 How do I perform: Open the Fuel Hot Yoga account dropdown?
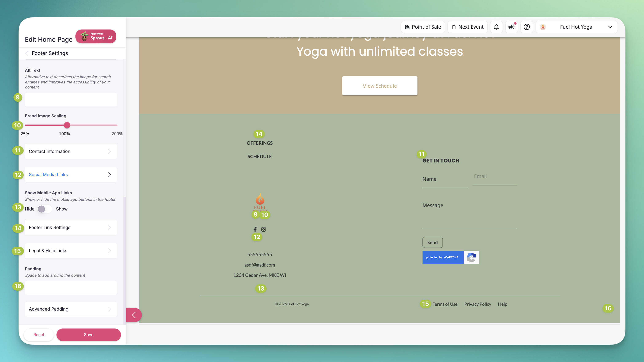click(577, 27)
